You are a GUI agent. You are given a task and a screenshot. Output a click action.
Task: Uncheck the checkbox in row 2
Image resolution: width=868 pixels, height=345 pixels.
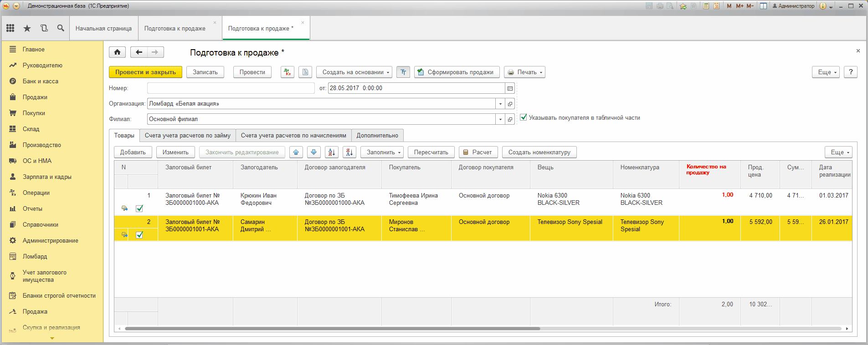[139, 235]
